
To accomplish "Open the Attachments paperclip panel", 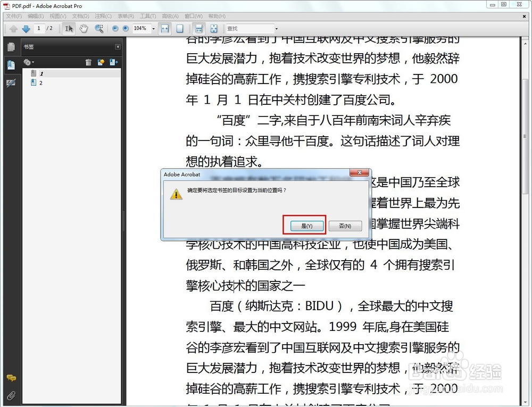I will point(11,395).
